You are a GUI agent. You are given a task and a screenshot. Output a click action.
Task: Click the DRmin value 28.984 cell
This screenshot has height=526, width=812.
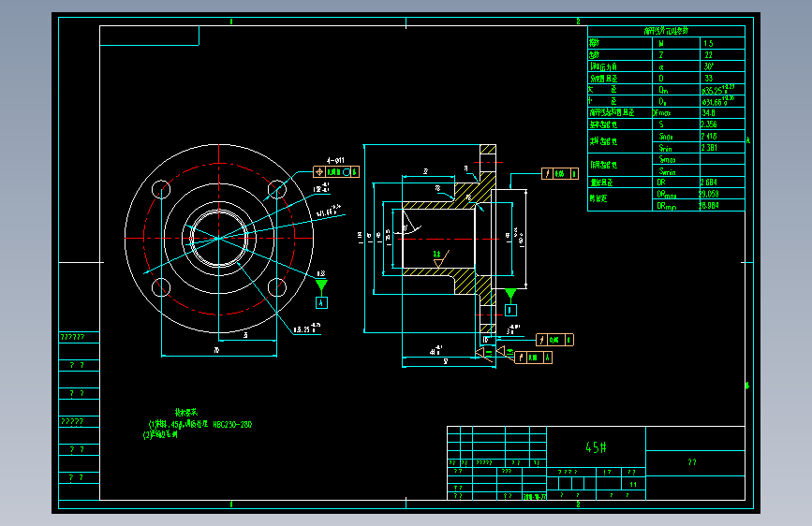point(722,206)
